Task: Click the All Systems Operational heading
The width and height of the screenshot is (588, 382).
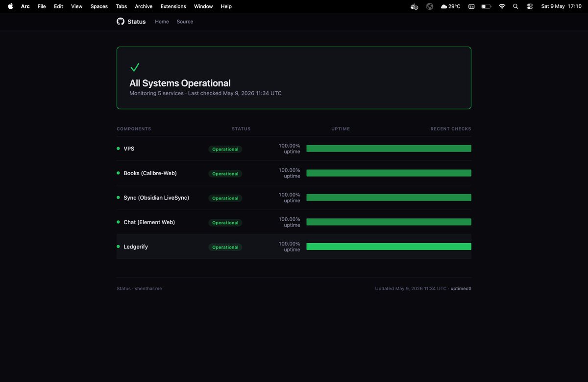Action: point(180,83)
